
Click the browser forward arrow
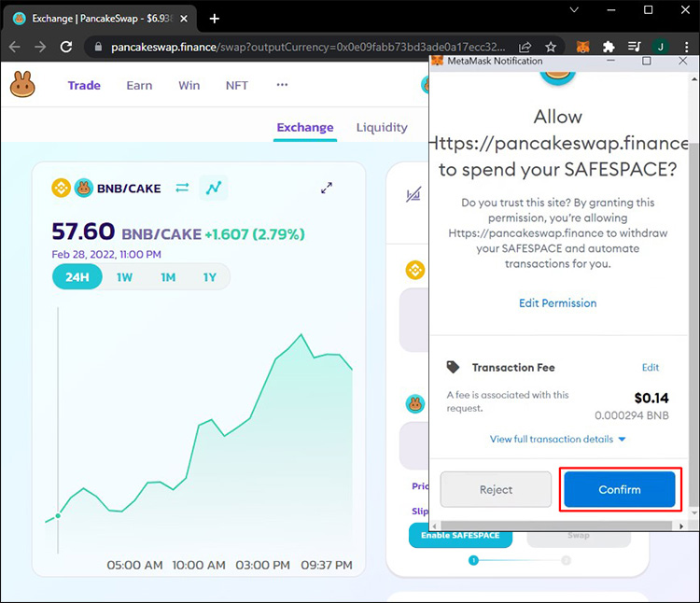click(40, 47)
